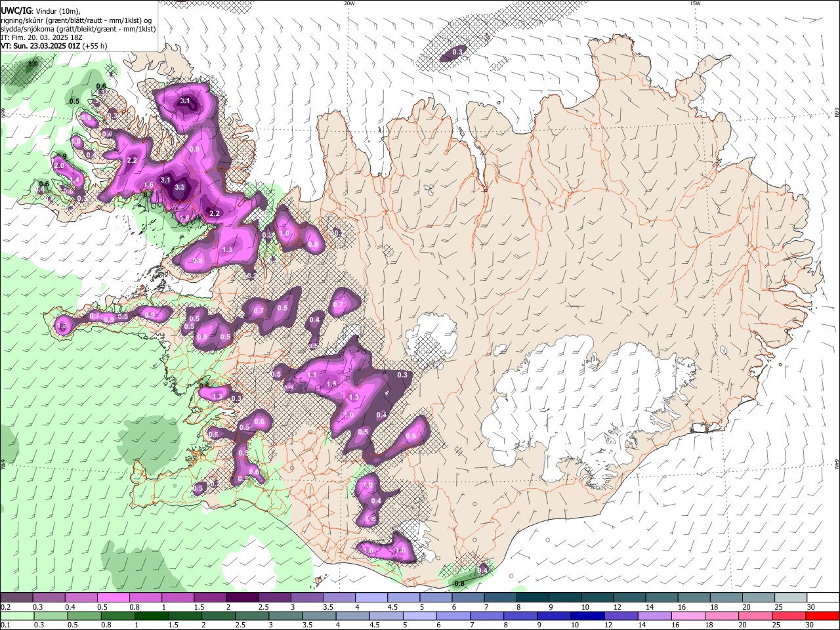Click the "20W" longitude label
Viewport: 840px width, 630px height.
click(x=350, y=3)
